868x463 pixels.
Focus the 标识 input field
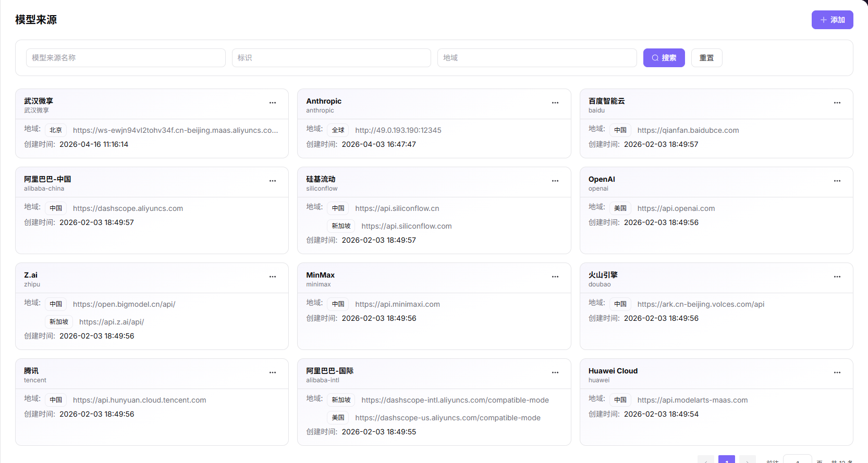(332, 58)
